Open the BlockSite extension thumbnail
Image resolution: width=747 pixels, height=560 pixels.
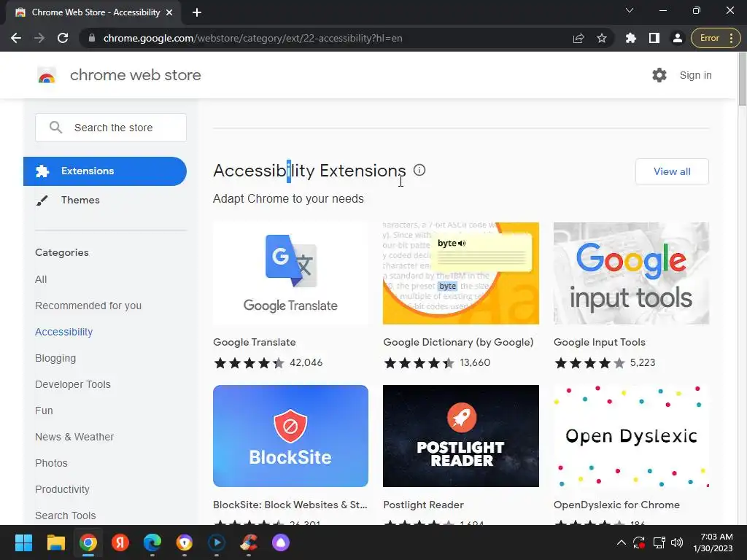290,436
